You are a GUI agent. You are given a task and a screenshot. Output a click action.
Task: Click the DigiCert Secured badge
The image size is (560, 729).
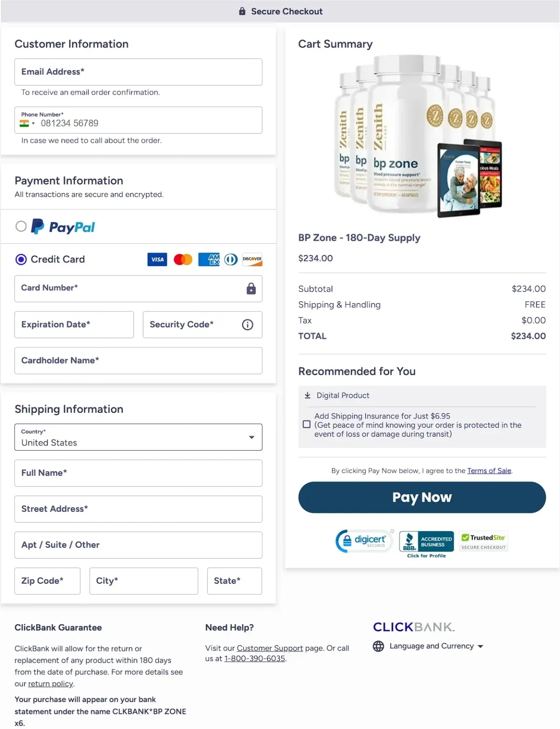tap(365, 541)
